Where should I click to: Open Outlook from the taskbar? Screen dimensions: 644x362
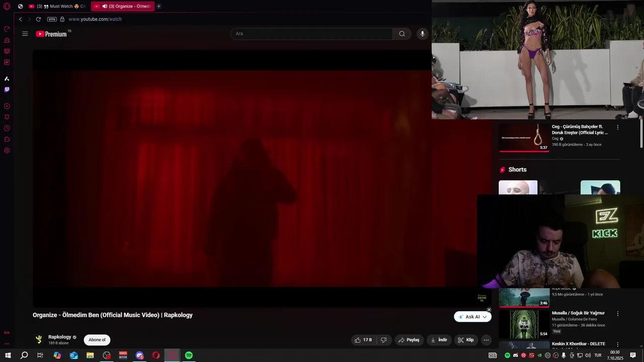tap(74, 355)
